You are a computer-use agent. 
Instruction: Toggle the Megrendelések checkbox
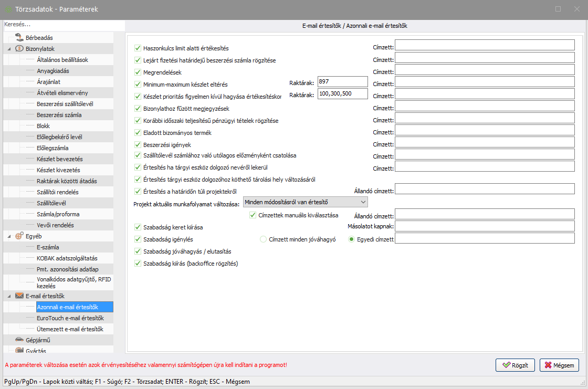(138, 72)
